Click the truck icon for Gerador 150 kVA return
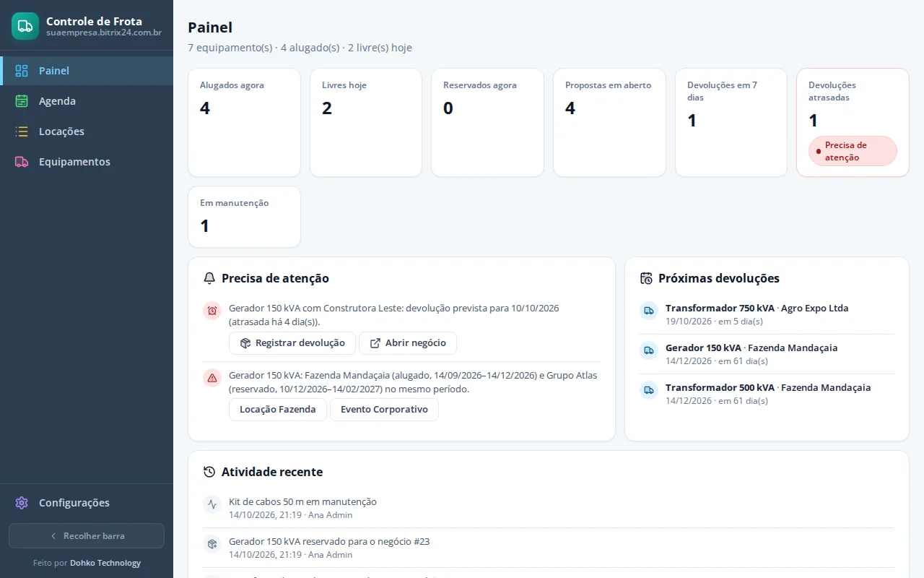This screenshot has width=924, height=578. 649,350
